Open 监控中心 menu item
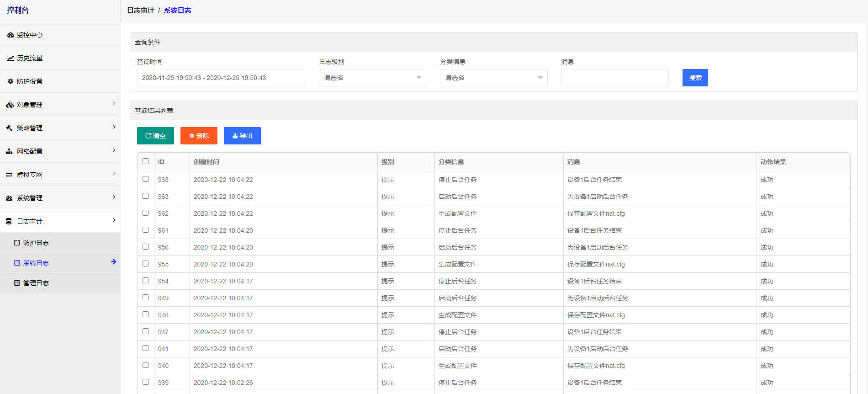Image resolution: width=868 pixels, height=394 pixels. click(60, 35)
